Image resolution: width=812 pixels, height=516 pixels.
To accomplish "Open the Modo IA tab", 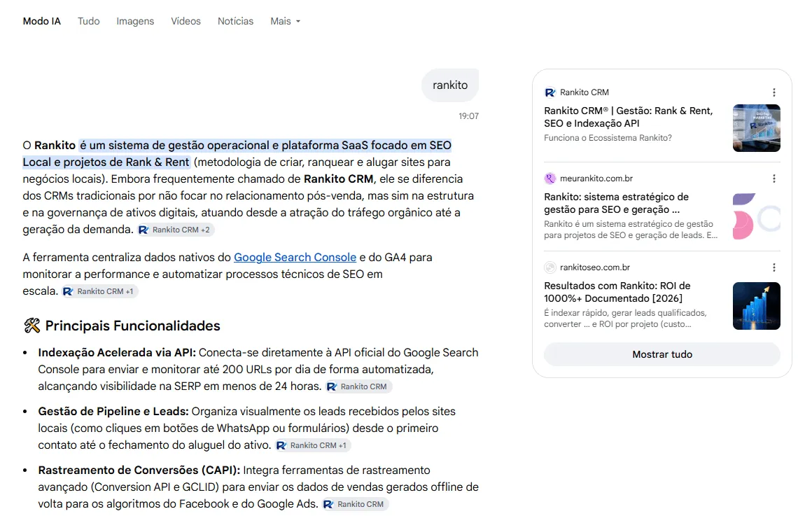I will coord(41,21).
